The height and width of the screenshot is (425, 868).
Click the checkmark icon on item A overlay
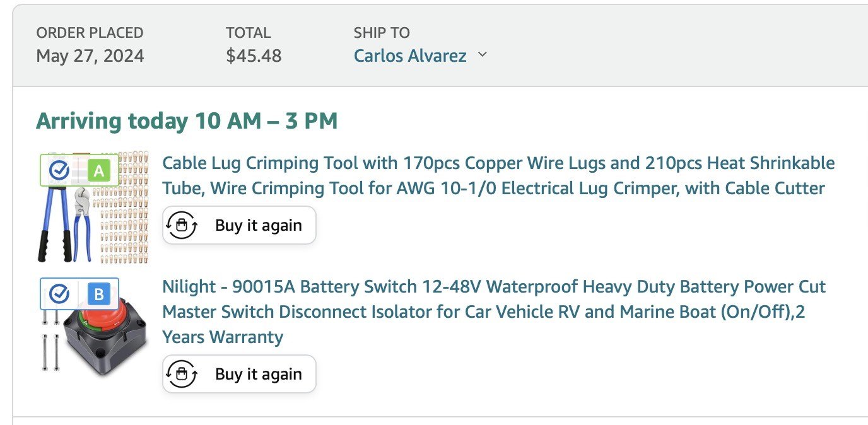point(59,170)
